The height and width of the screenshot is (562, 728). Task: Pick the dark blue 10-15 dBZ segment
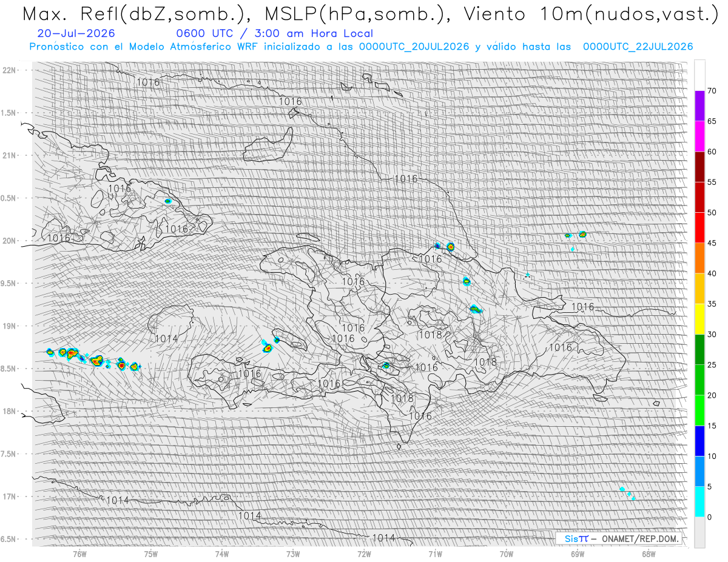pyautogui.click(x=699, y=441)
